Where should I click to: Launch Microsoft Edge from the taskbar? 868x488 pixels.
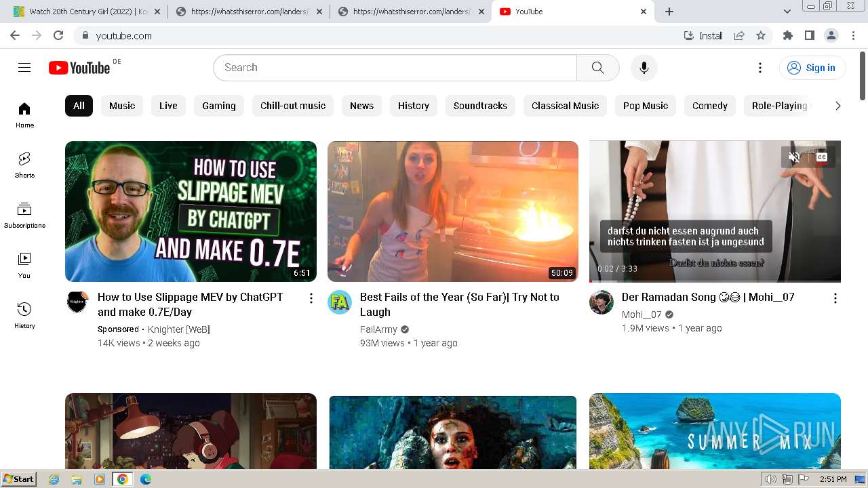pyautogui.click(x=145, y=479)
